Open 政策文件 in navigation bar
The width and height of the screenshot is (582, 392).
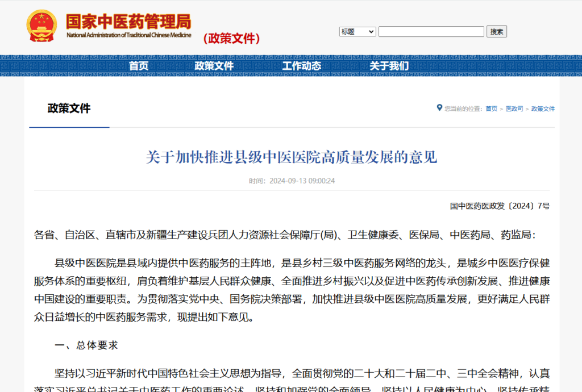click(214, 66)
